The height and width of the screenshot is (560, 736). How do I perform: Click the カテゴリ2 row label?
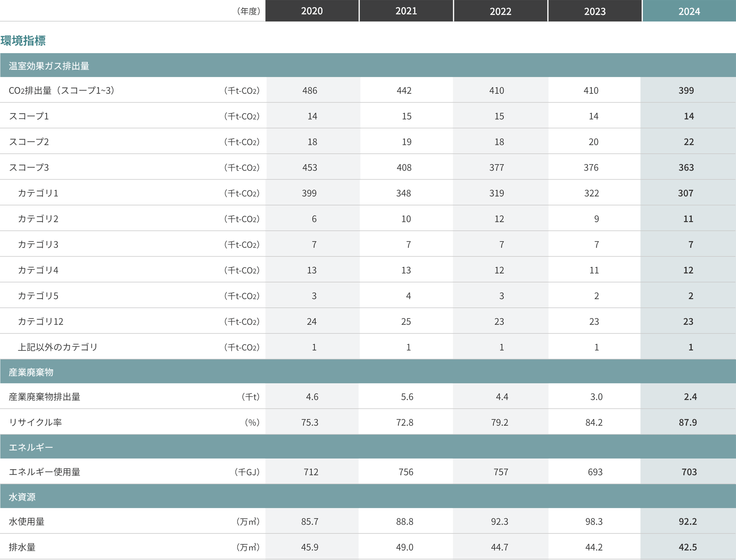[x=38, y=219]
